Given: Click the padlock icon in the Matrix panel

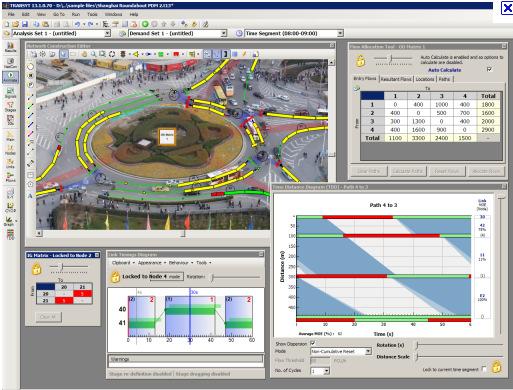Looking at the screenshot, I should click(37, 269).
